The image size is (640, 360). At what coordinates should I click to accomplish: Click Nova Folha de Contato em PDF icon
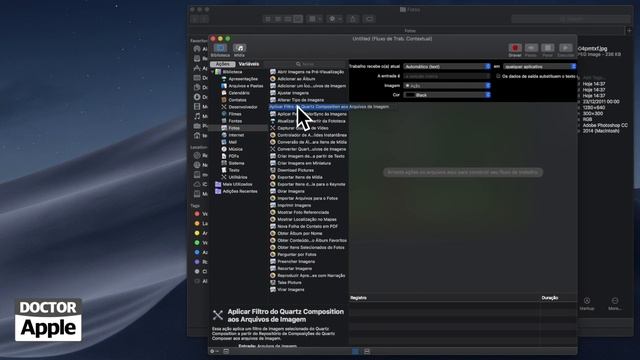click(273, 226)
